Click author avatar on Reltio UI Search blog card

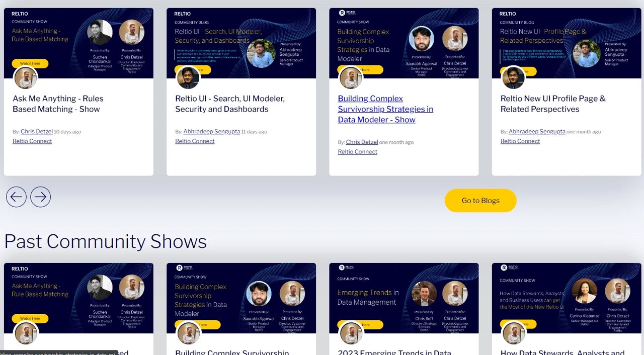(188, 78)
